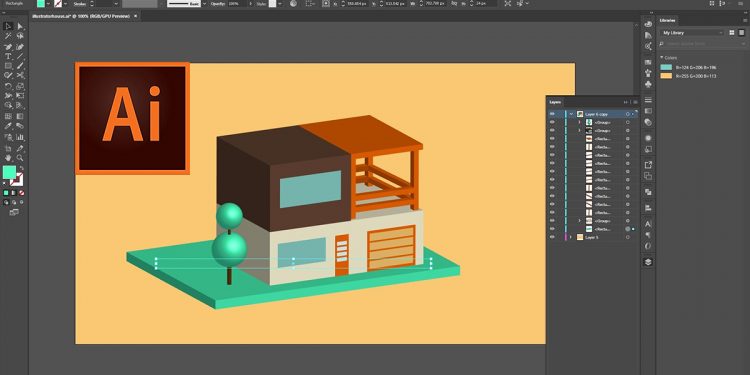Open the Layers panel from the dock stack icon
Screen dimensions: 750x375
tap(648, 262)
